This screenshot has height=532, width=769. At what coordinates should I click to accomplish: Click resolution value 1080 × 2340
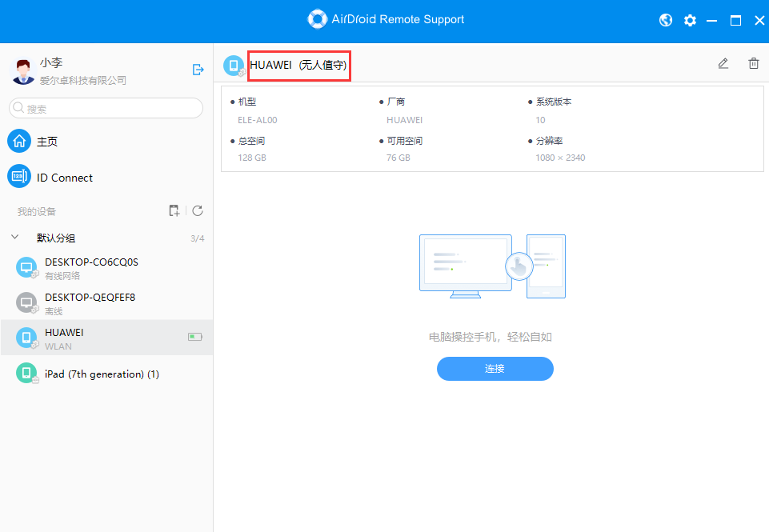(560, 158)
